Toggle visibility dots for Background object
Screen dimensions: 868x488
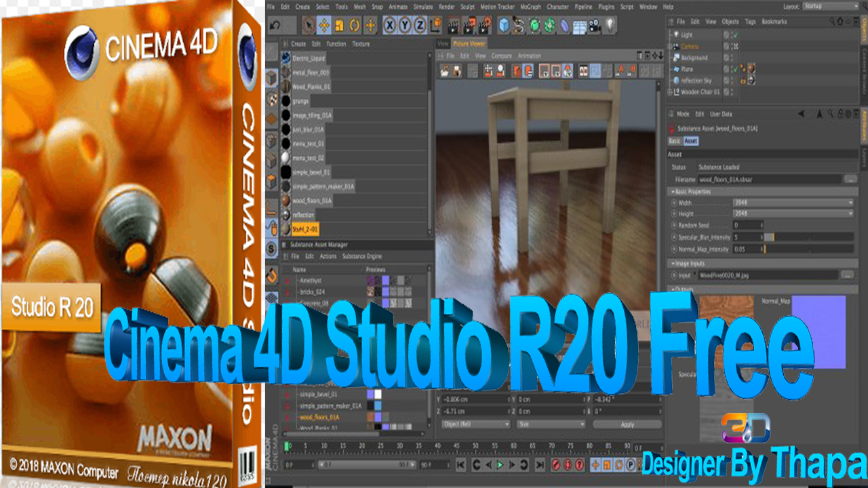[x=732, y=58]
